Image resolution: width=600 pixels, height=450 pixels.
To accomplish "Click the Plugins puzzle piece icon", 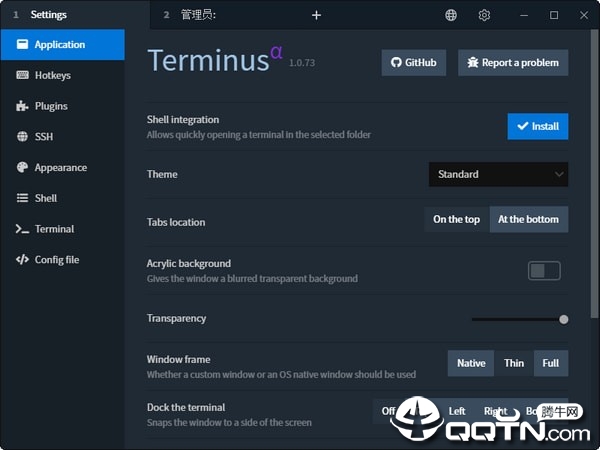I will click(x=22, y=106).
